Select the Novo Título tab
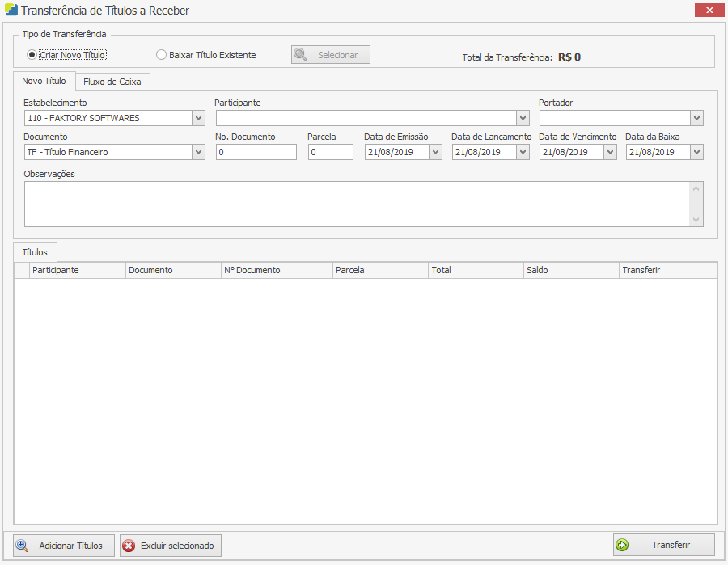 click(x=44, y=81)
